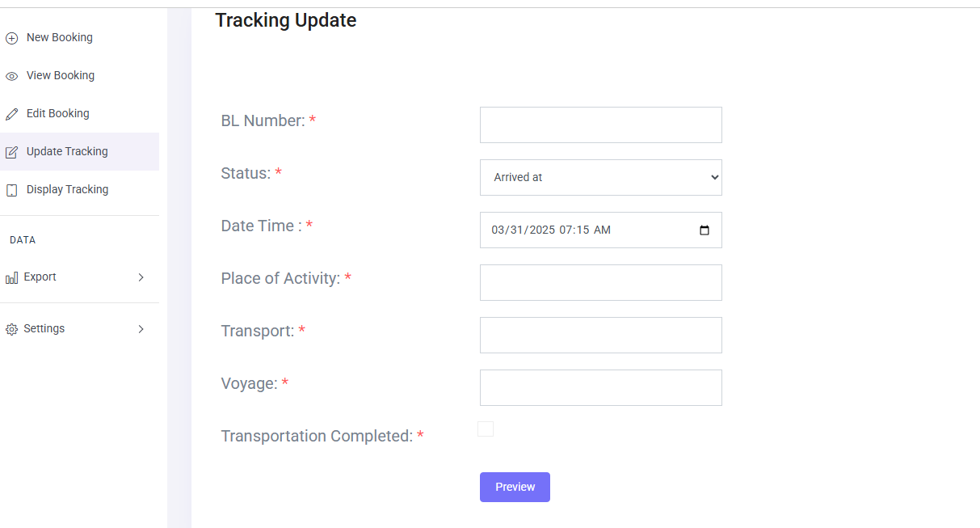Tick the Transportation Completed checkbox
This screenshot has height=528, width=980.
[486, 429]
